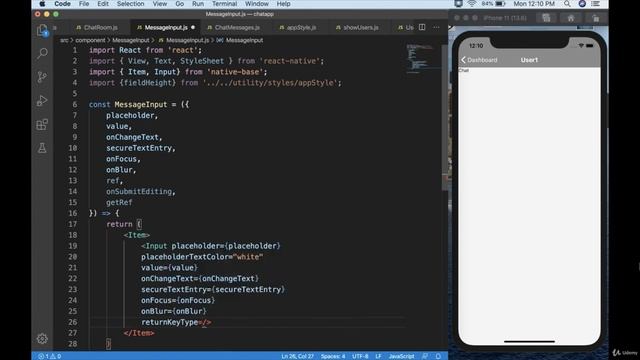Screen dimensions: 640x360
Task: Click the Siri icon in menu bar
Action: pos(582,4)
